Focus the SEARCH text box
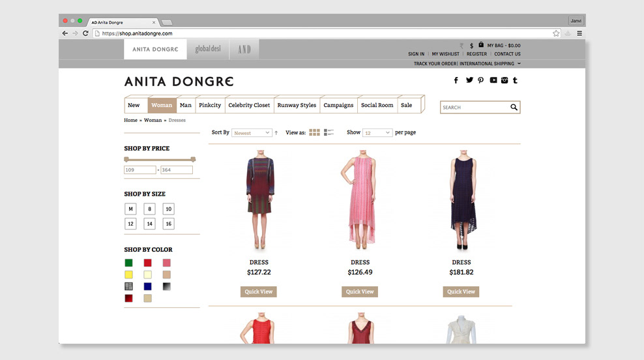 [475, 107]
